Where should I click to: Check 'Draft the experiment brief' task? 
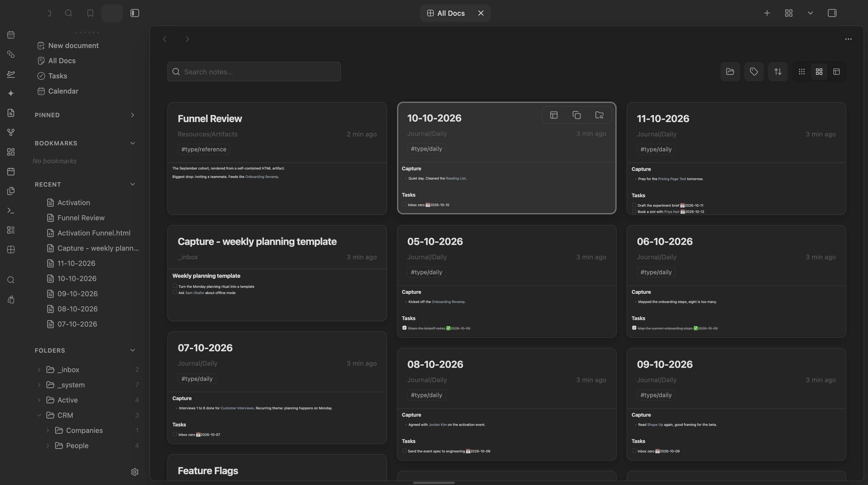634,205
